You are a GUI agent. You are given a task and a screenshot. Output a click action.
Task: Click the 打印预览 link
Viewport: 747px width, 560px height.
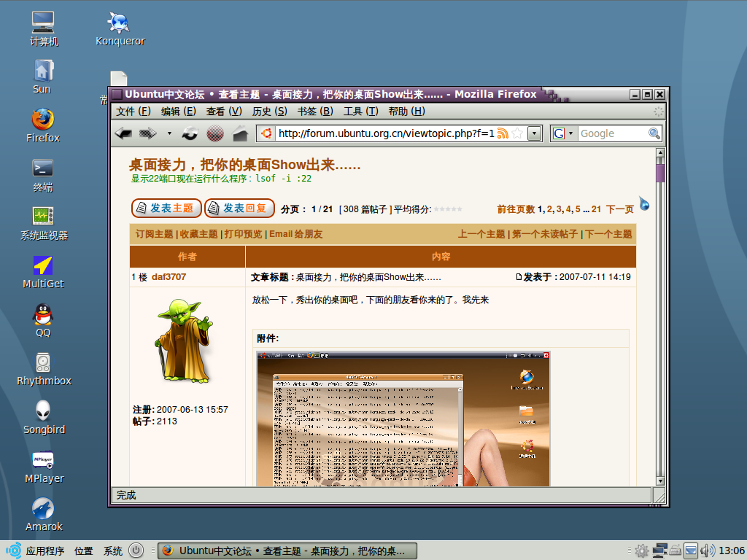tap(243, 234)
